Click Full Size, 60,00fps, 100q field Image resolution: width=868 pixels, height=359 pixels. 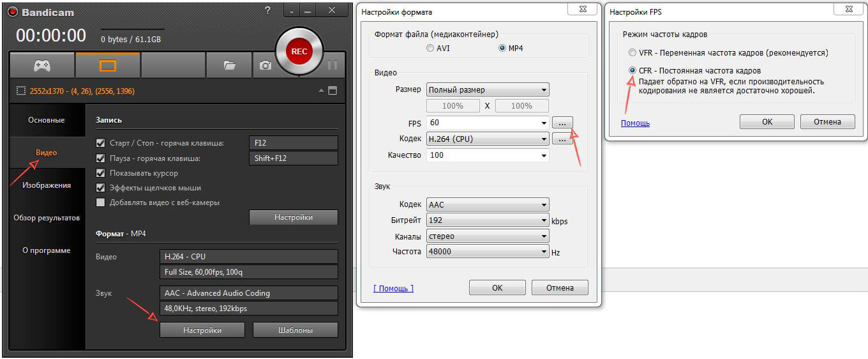tap(248, 272)
